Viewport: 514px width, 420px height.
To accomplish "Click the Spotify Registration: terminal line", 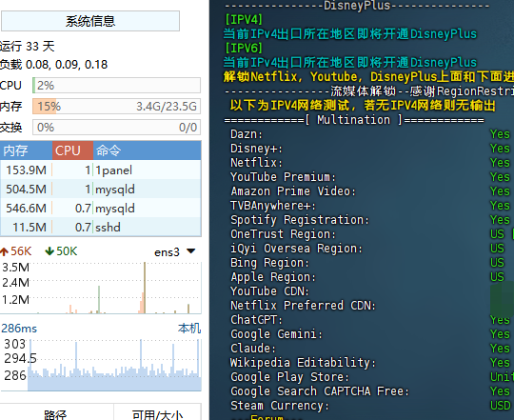I will [300, 220].
